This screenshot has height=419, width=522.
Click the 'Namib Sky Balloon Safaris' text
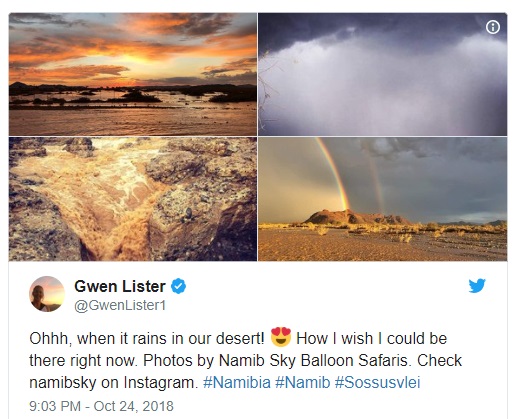(x=313, y=361)
